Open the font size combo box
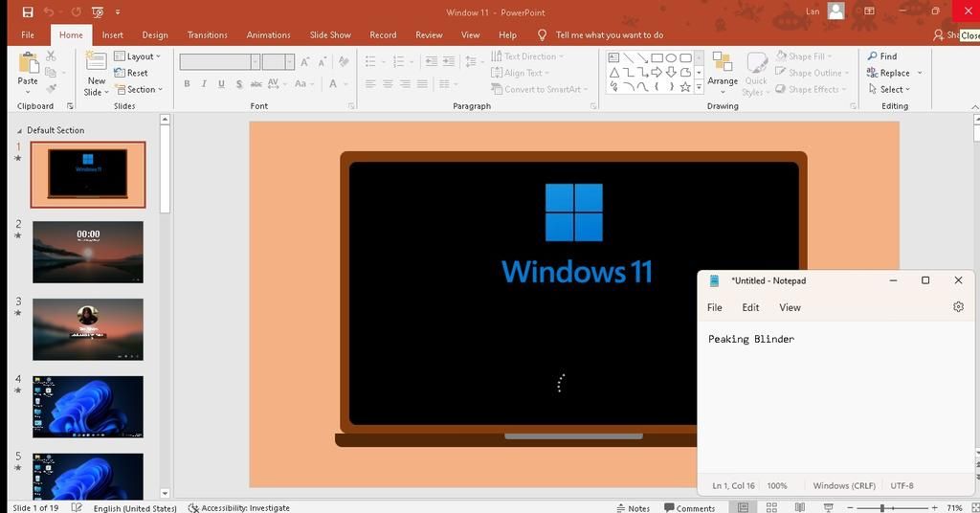980x513 pixels. pos(278,61)
